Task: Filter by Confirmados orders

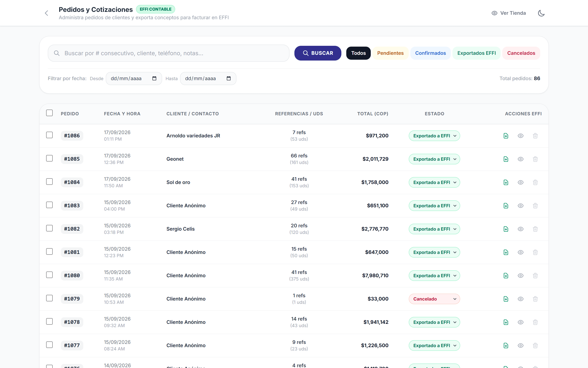Action: pyautogui.click(x=430, y=53)
